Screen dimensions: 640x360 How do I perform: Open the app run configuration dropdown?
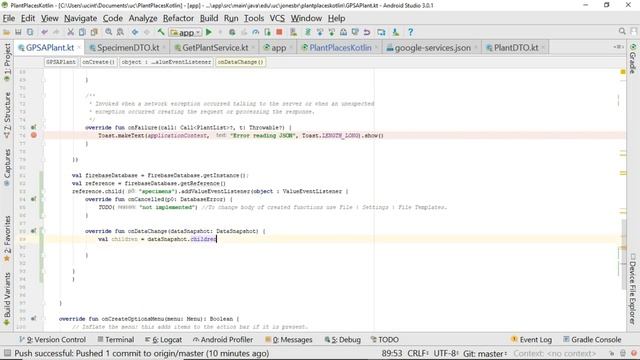[x=186, y=32]
